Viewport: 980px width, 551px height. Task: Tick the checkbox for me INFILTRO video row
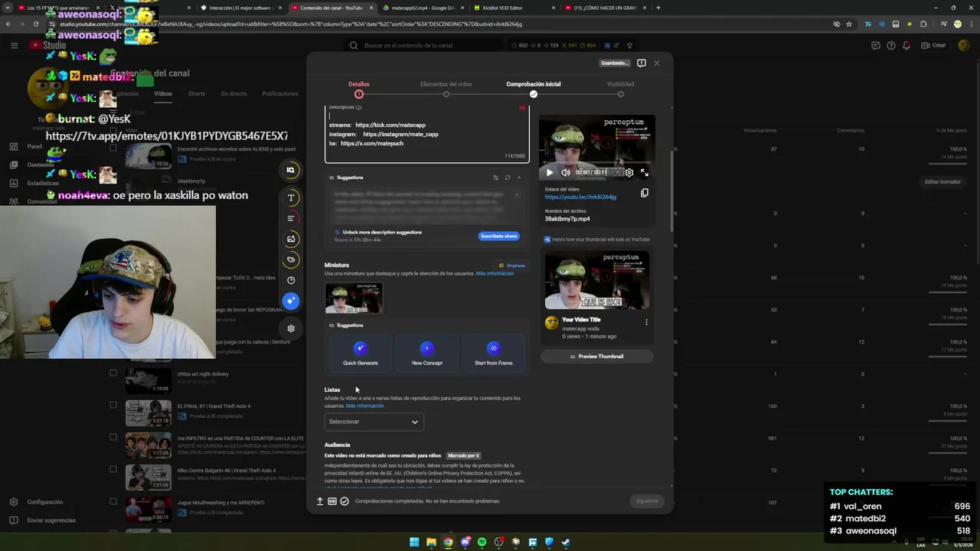[x=113, y=438]
